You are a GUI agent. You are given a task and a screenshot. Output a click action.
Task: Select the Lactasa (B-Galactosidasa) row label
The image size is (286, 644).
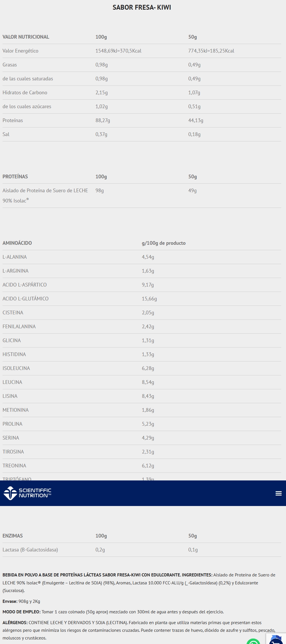pyautogui.click(x=30, y=550)
